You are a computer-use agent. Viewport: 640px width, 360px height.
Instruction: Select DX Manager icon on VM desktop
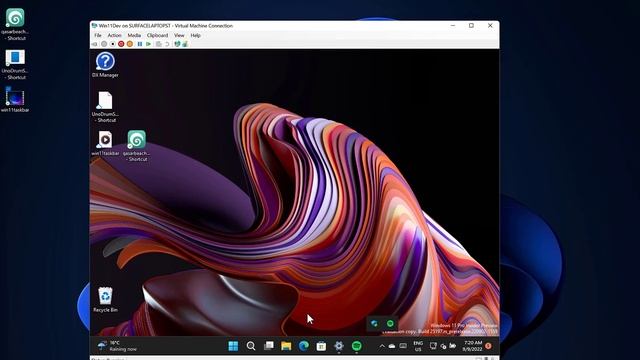tap(105, 65)
